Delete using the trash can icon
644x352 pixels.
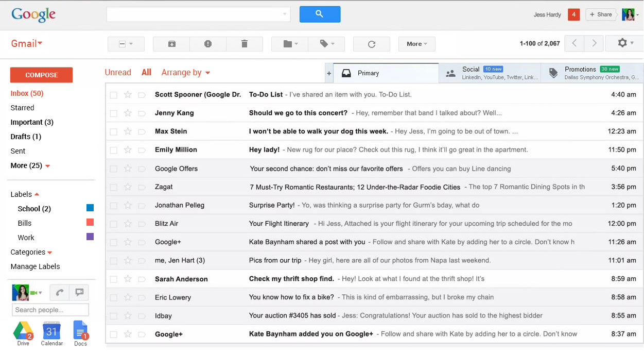point(245,44)
